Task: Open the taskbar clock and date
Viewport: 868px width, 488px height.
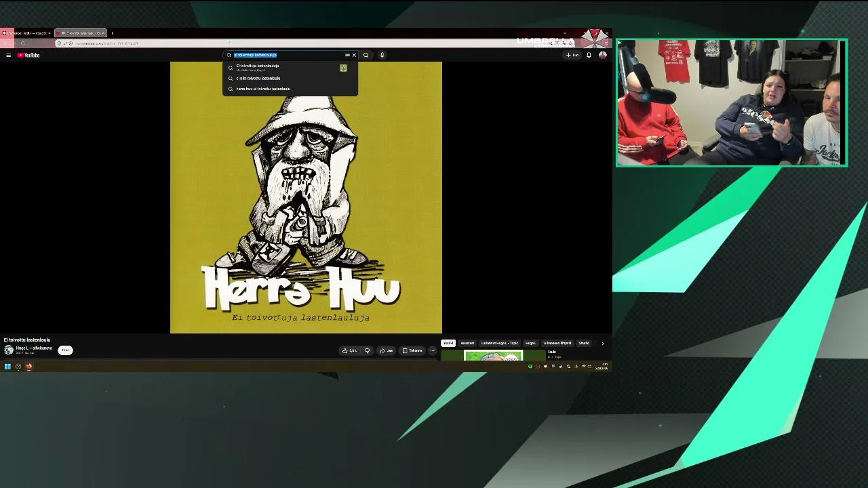Action: pos(601,367)
